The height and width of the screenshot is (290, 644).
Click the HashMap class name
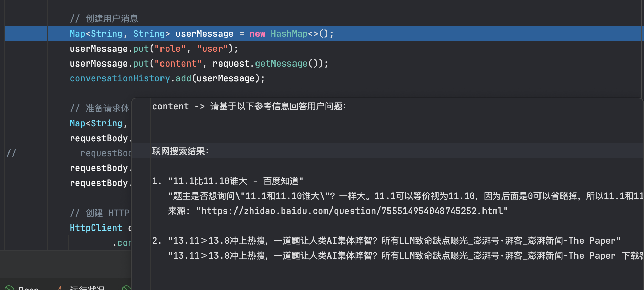[x=289, y=34]
